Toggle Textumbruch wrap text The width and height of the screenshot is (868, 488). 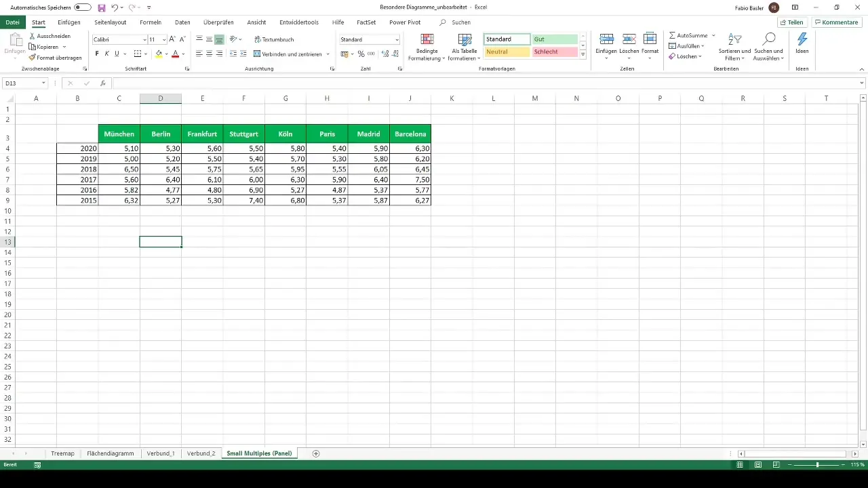pos(274,39)
